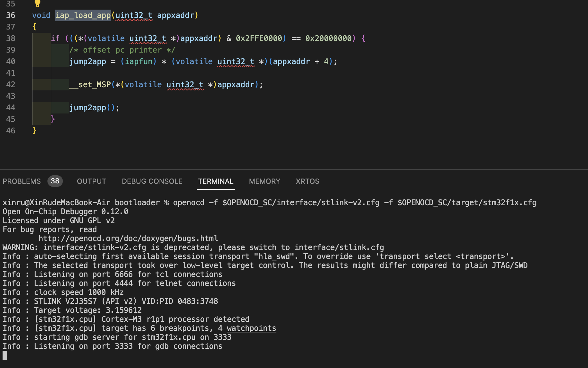Click line number 38 in the gutter
Image resolution: width=588 pixels, height=368 pixels.
(x=11, y=38)
